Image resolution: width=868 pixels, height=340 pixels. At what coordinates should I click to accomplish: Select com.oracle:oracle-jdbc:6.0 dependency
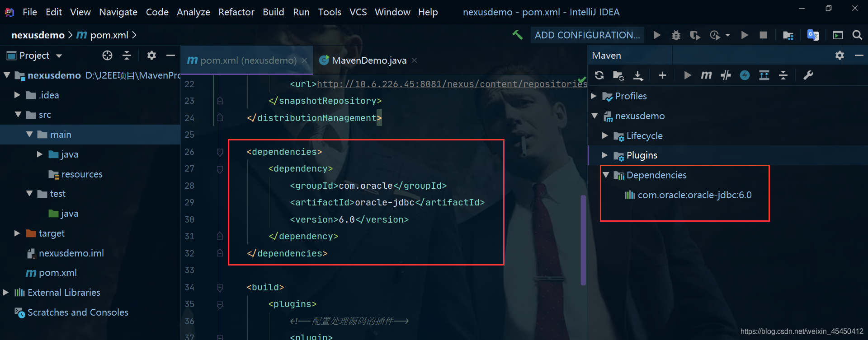689,195
